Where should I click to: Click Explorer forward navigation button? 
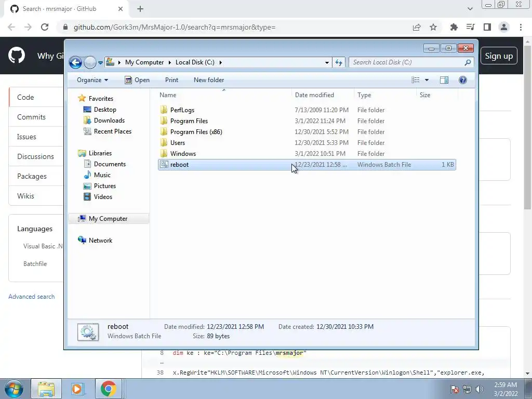click(x=90, y=62)
